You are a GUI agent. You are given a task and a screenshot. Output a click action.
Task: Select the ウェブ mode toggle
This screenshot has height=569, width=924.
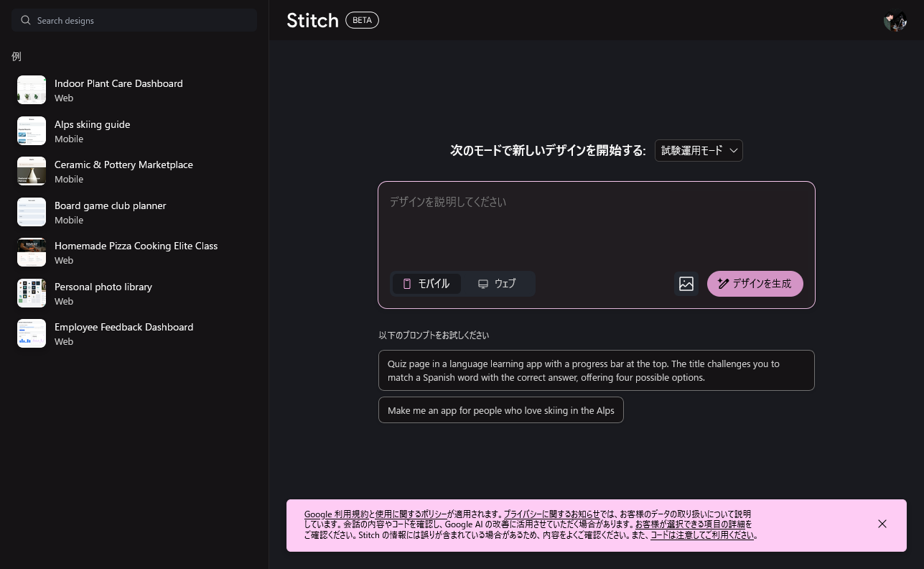(x=497, y=284)
